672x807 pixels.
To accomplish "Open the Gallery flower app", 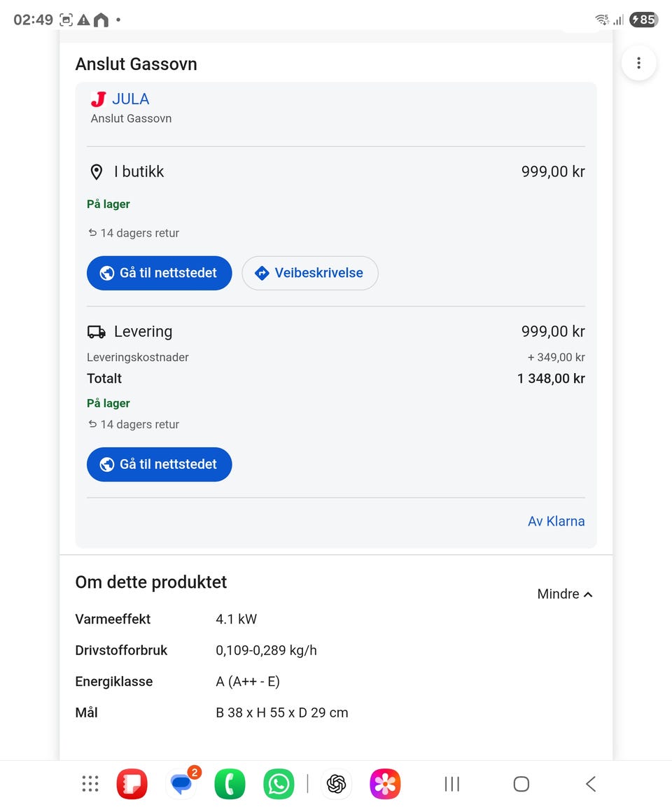I will click(385, 784).
